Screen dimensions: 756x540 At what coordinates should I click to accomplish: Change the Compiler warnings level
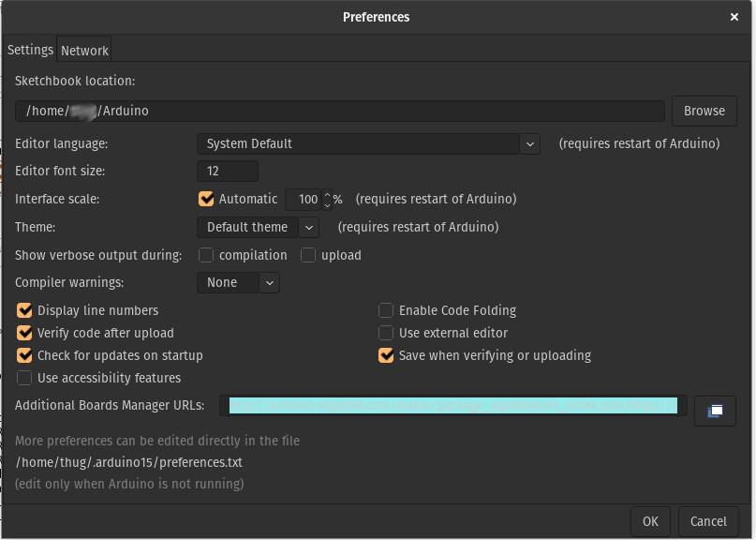269,282
